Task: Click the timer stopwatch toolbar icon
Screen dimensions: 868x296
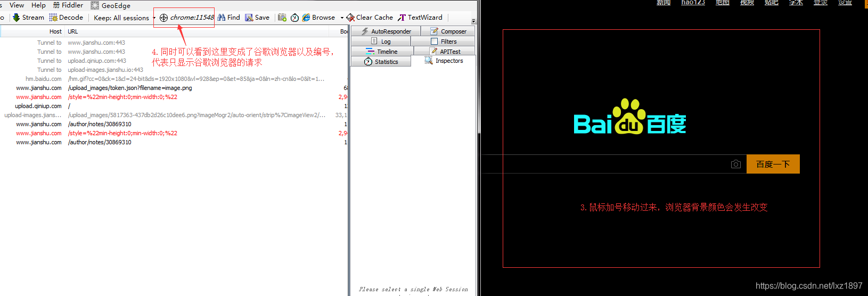Action: point(295,18)
